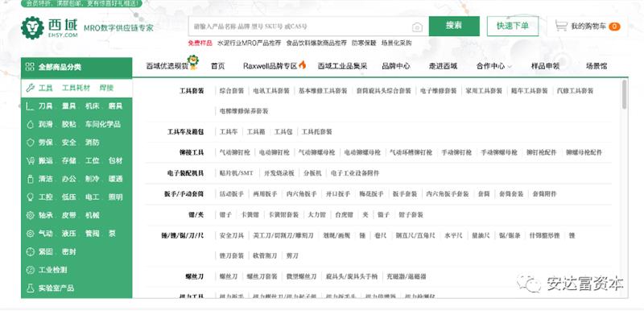Select 量具 in the sidebar

69,106
